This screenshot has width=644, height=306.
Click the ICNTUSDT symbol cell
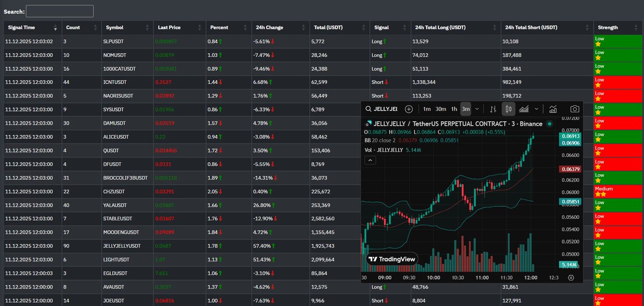127,82
